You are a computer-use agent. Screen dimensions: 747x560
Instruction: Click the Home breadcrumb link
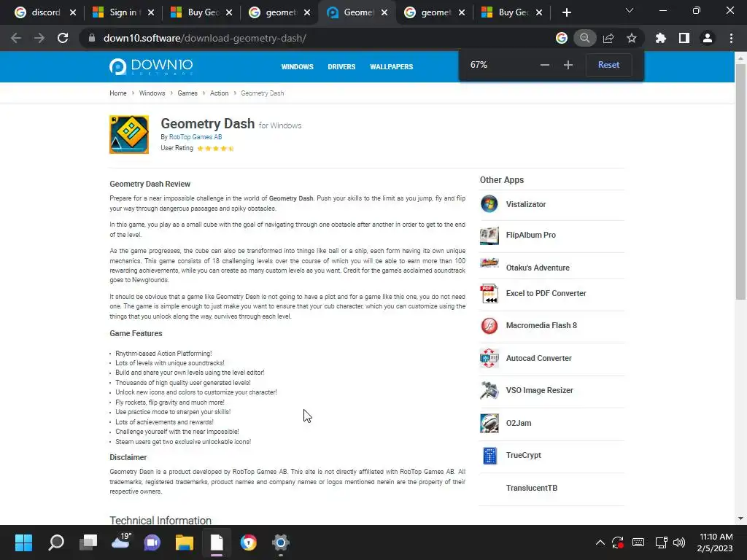click(118, 93)
